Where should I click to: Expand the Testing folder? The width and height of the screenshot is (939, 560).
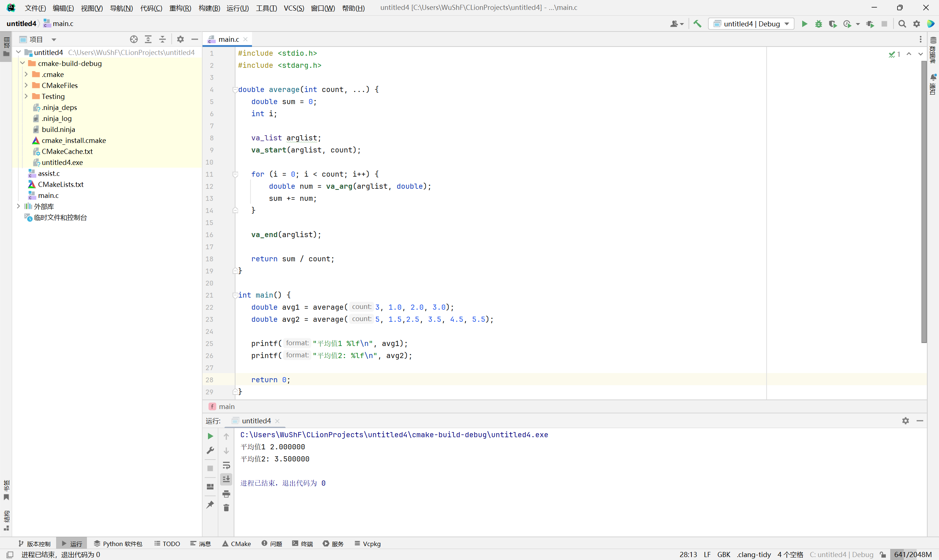click(x=26, y=96)
